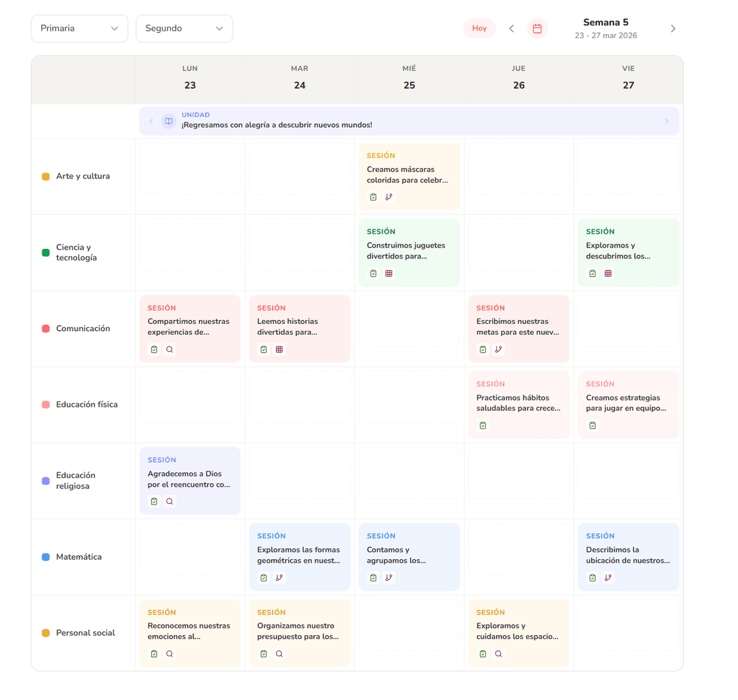Screen dimensions: 738x700
Task: Click clipboard icon in Practicamos hábitos saludables session
Action: coord(483,425)
